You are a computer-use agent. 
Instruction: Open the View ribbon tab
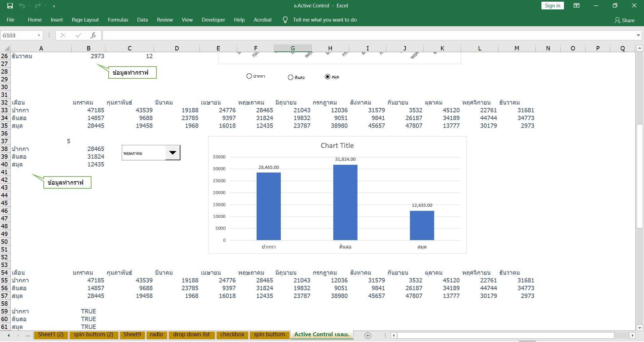(187, 20)
